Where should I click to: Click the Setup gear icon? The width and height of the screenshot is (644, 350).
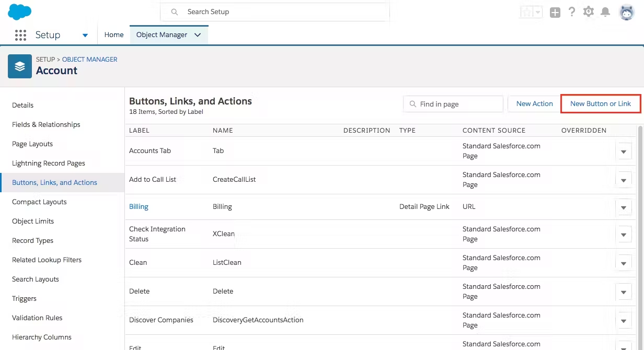589,11
